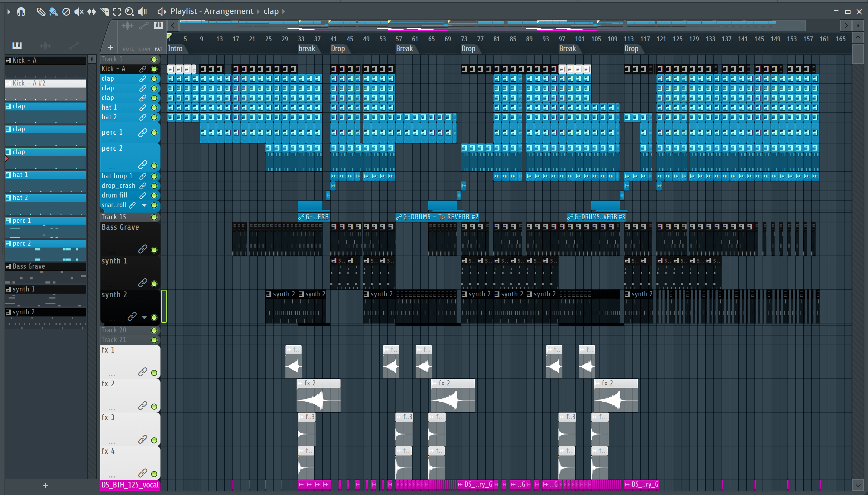Show automation clips in the picker panel

pos(74,45)
